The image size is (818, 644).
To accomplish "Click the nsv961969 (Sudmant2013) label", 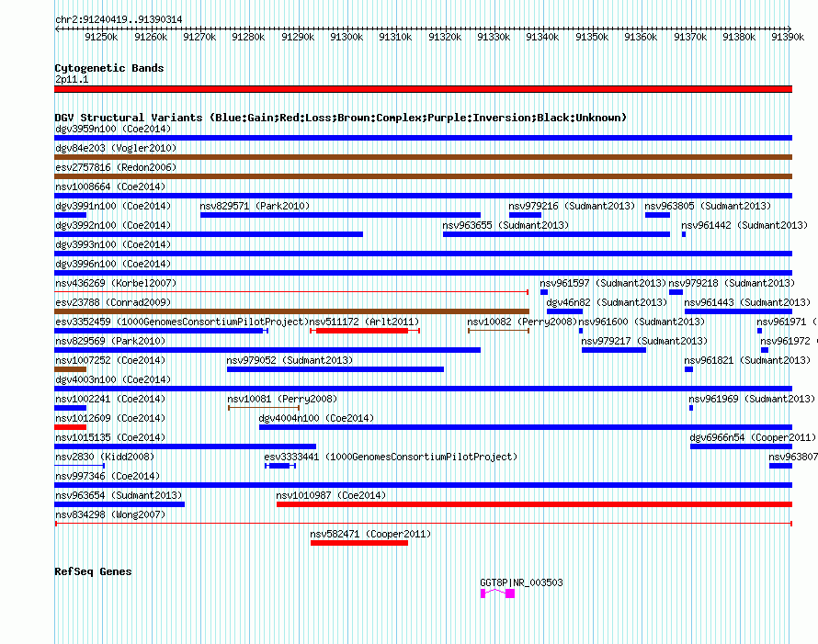I will [752, 399].
